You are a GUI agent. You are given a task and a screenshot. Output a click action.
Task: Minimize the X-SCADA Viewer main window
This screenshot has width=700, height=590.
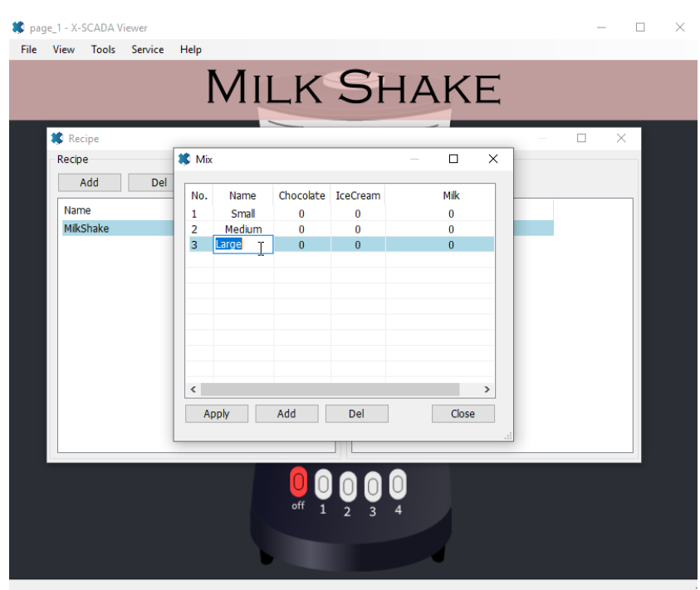coord(601,27)
